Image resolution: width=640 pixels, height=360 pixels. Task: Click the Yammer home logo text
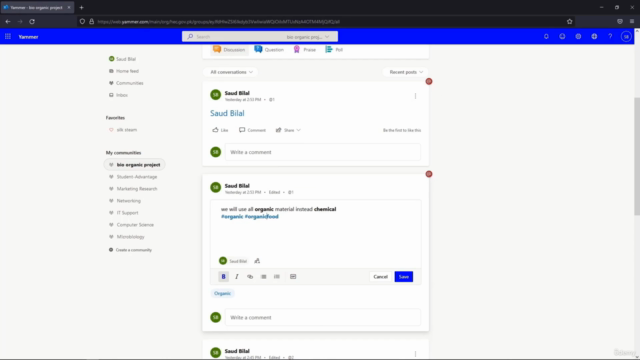(28, 37)
